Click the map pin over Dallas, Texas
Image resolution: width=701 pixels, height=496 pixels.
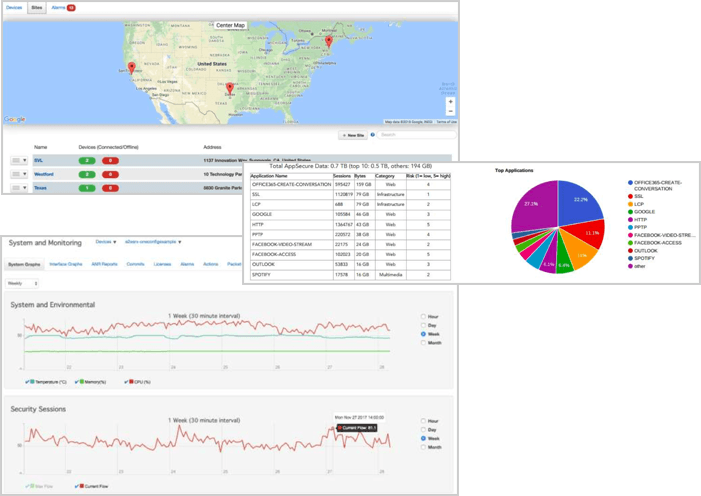point(230,88)
